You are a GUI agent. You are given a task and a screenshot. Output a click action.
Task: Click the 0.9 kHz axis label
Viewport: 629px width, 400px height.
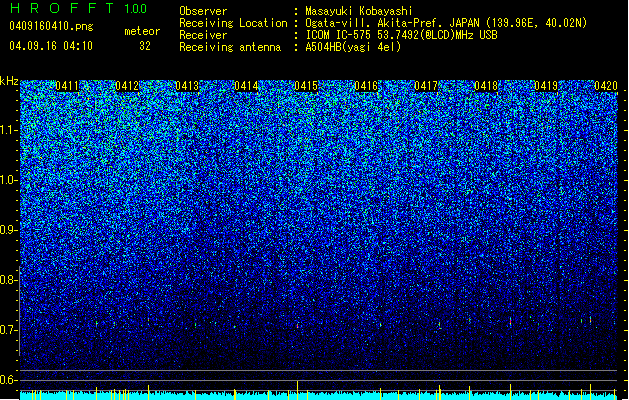(x=8, y=230)
